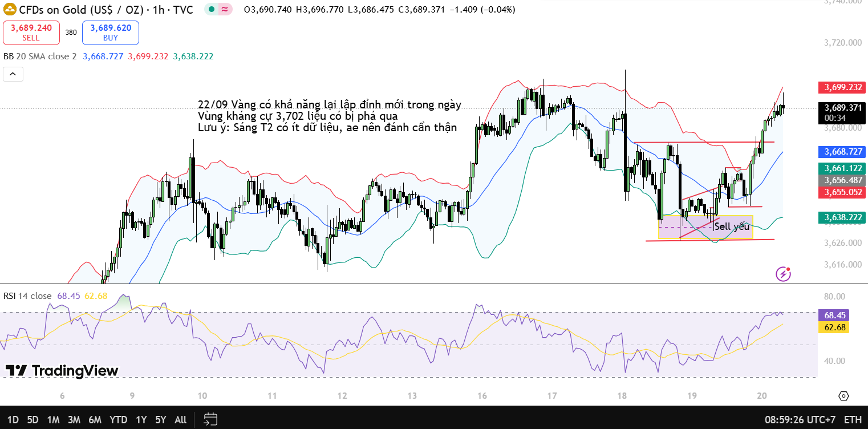868x429 pixels.
Task: Click the current price label 3,689.371
Action: 842,107
